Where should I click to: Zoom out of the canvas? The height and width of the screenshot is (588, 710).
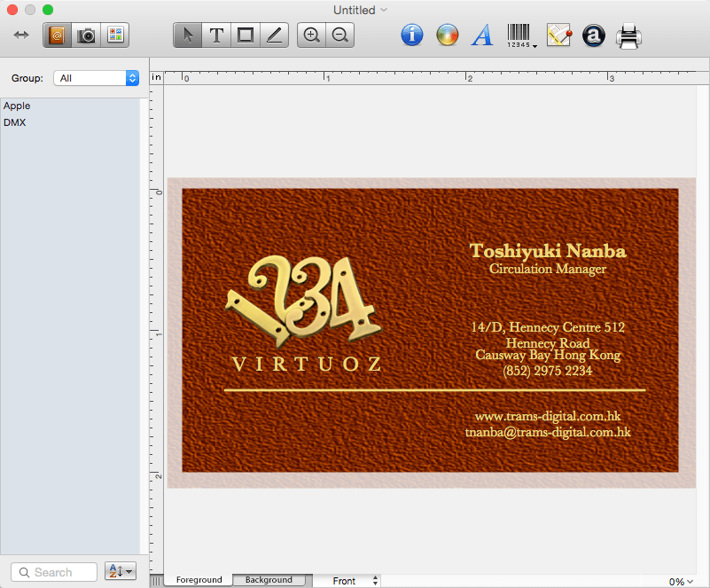[339, 35]
